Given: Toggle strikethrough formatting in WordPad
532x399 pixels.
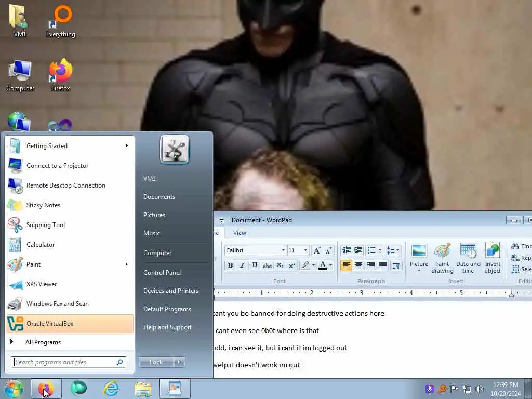Looking at the screenshot, I should [x=268, y=265].
